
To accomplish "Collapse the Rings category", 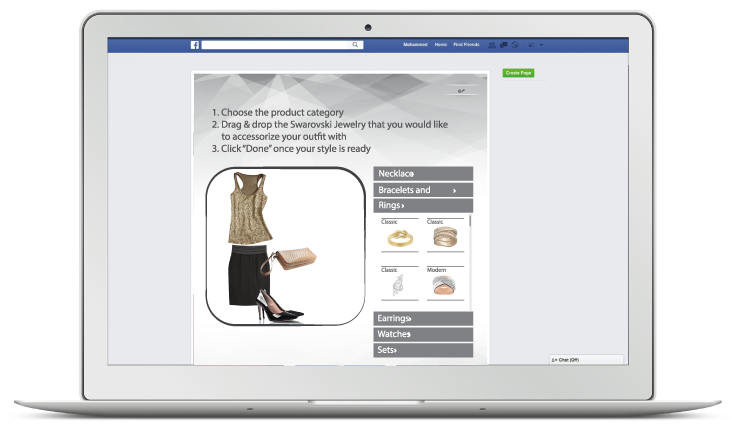I will 422,205.
